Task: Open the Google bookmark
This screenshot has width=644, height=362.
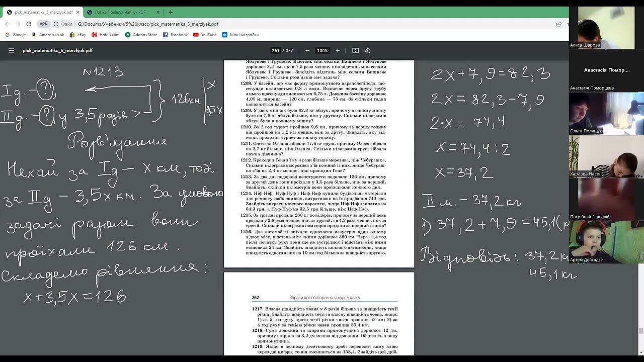Action: [x=16, y=35]
